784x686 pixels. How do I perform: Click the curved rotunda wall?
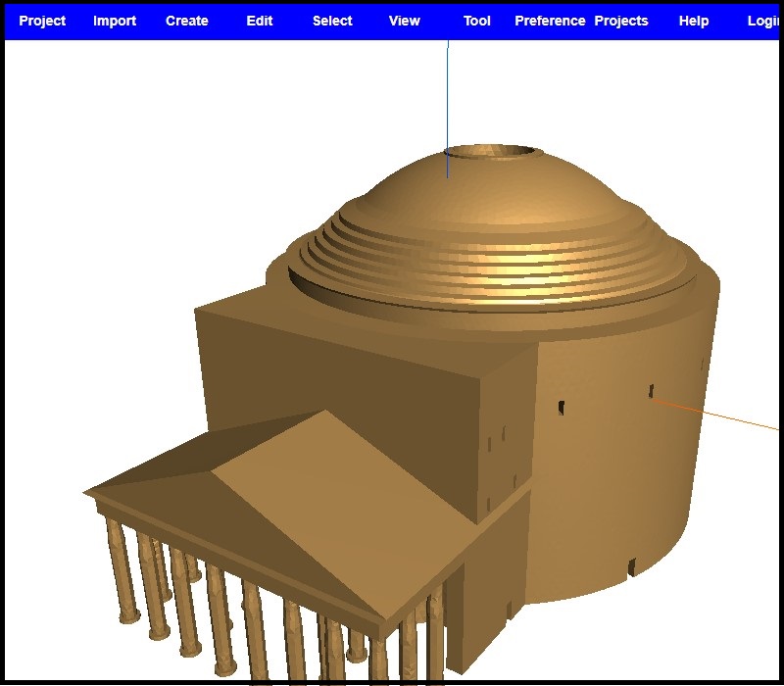coord(627,470)
